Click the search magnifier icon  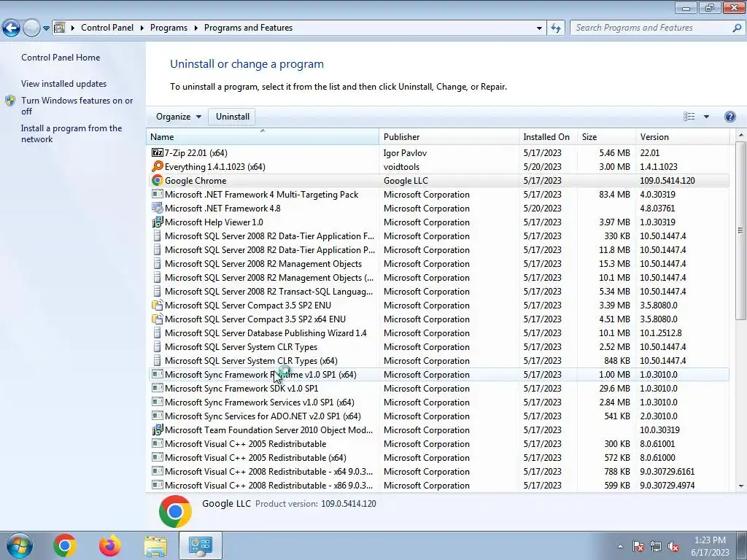[x=737, y=28]
